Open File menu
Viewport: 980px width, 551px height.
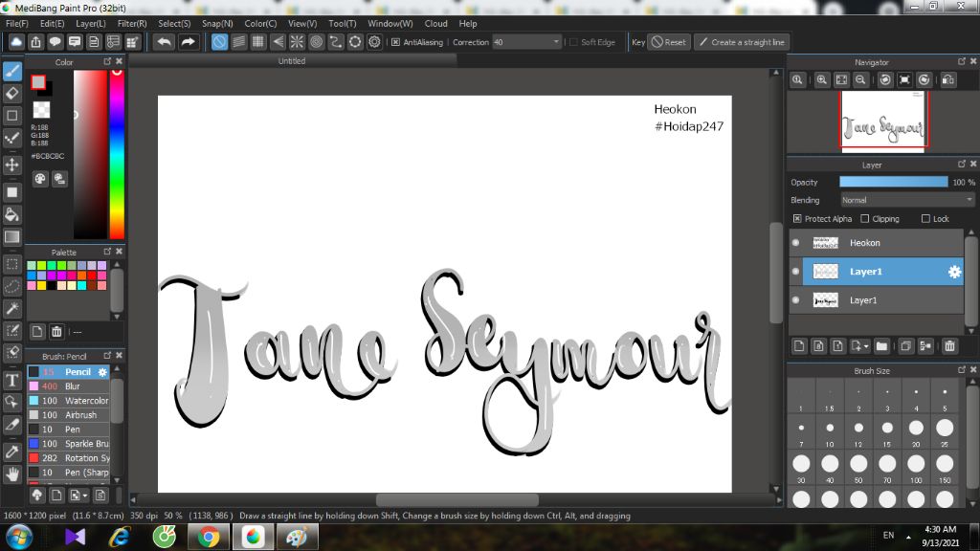tap(17, 24)
